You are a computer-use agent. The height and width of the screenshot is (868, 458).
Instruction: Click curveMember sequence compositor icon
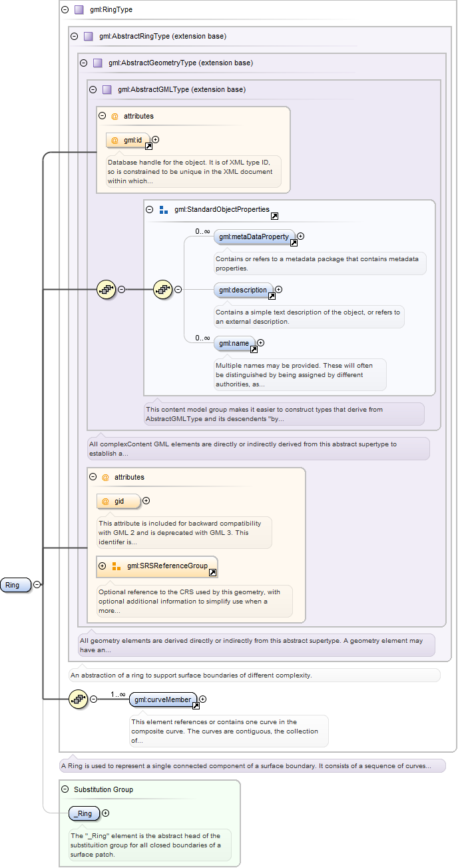(79, 699)
